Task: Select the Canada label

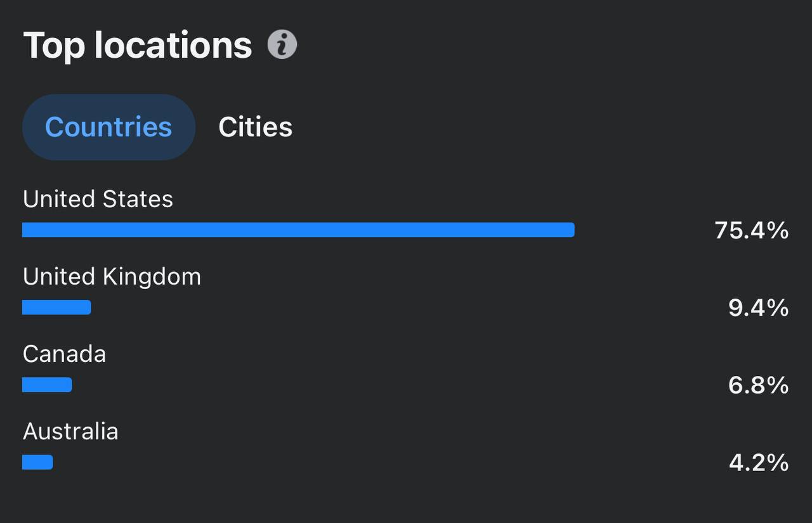Action: pos(64,354)
